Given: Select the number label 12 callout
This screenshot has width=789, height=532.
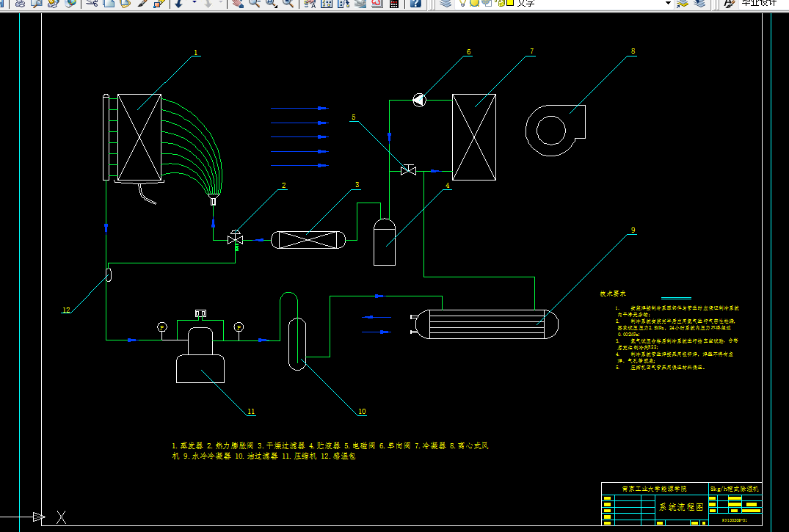Looking at the screenshot, I should coord(66,310).
